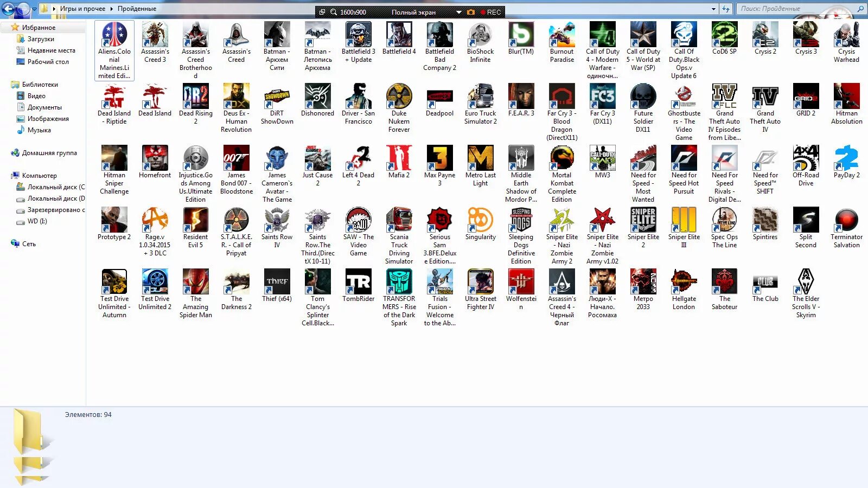Select Домашняя группа in navigation pane
The image size is (868, 488).
(49, 153)
